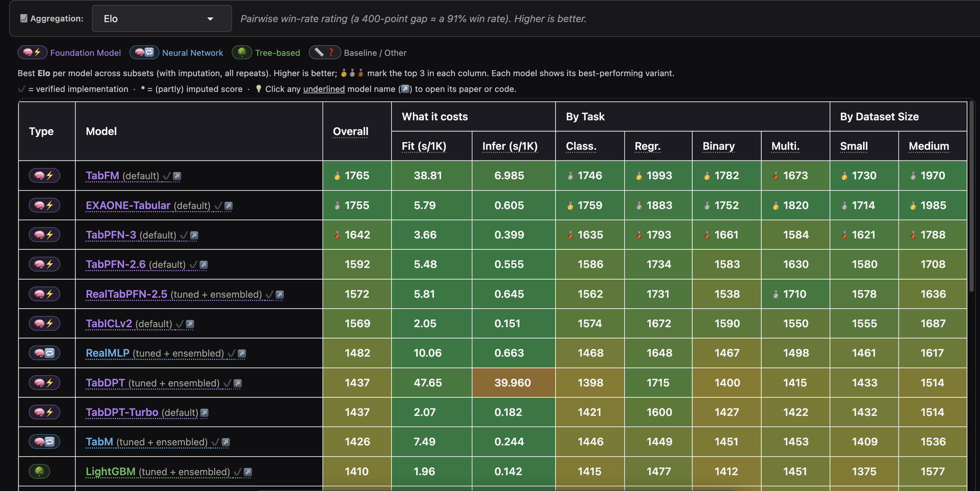Screen dimensions: 980x491
Task: Click the orange 39.960 infer cell for TabDPT
Action: [514, 382]
